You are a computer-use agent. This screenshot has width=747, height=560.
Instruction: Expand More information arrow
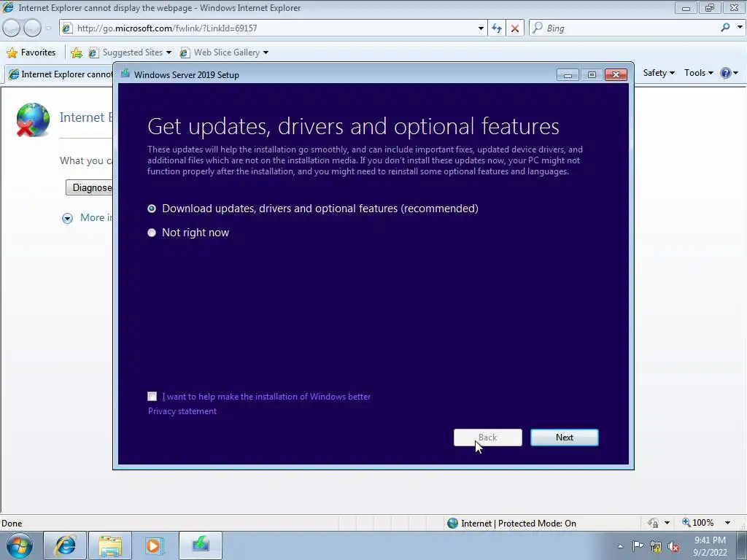coord(68,218)
